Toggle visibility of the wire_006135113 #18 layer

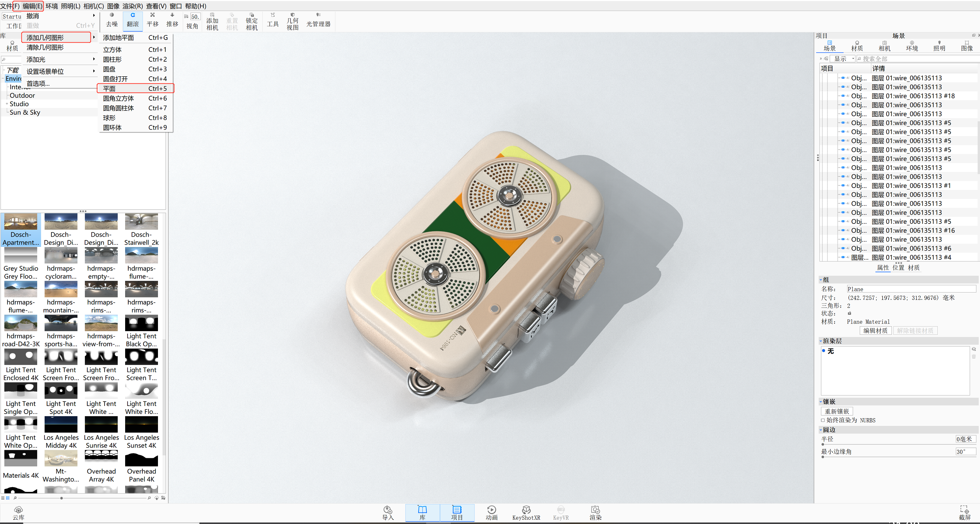click(x=843, y=96)
